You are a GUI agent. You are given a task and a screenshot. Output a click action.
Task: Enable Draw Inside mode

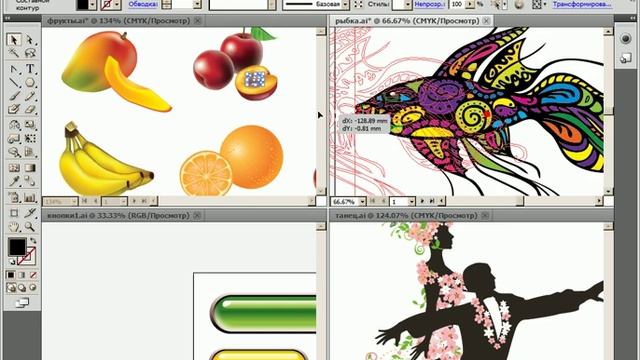coord(33,288)
